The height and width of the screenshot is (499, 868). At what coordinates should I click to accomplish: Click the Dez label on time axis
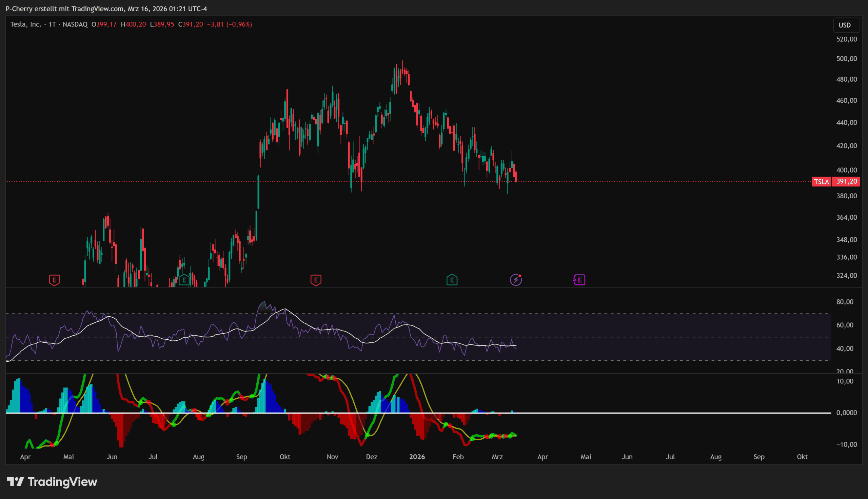point(372,457)
